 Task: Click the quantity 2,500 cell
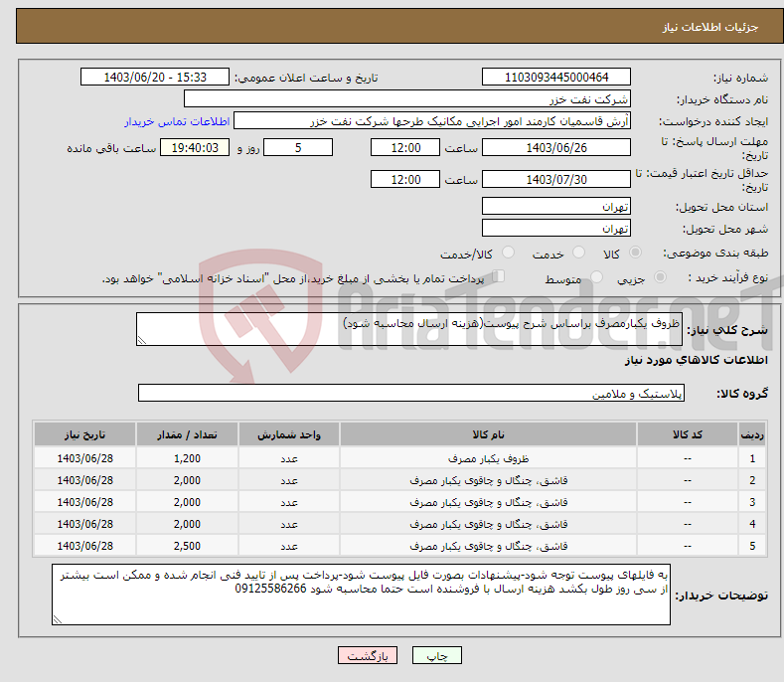pyautogui.click(x=187, y=546)
